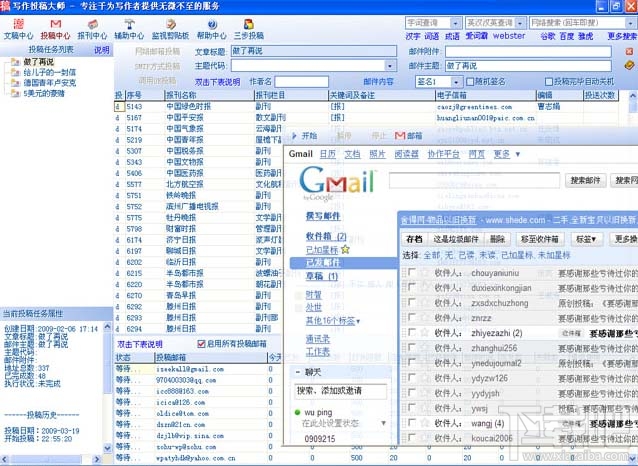Image resolution: width=638 pixels, height=466 pixels.
Task: Toggle 投稿完毕自动关机 checkbox
Action: tap(548, 82)
